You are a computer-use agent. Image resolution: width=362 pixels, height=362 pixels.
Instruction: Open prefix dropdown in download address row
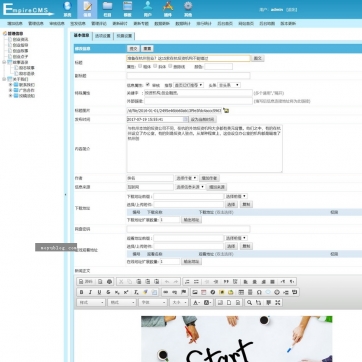click(x=236, y=196)
